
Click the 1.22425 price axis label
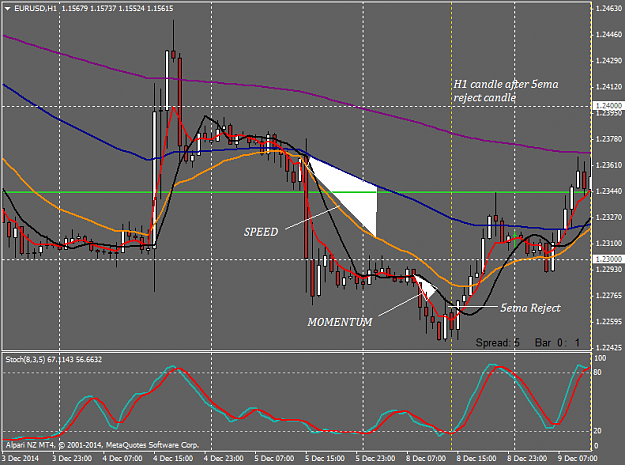point(608,347)
